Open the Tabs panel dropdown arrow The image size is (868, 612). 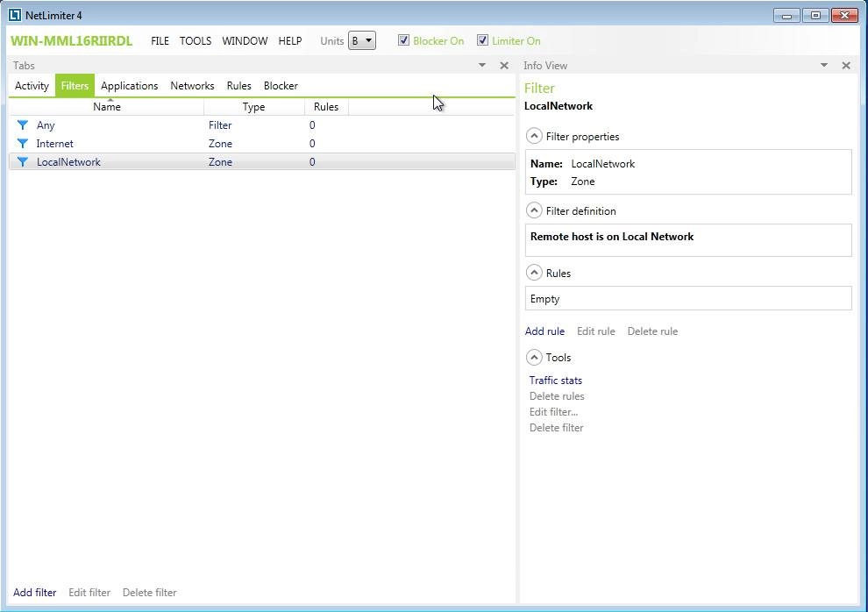click(x=482, y=65)
